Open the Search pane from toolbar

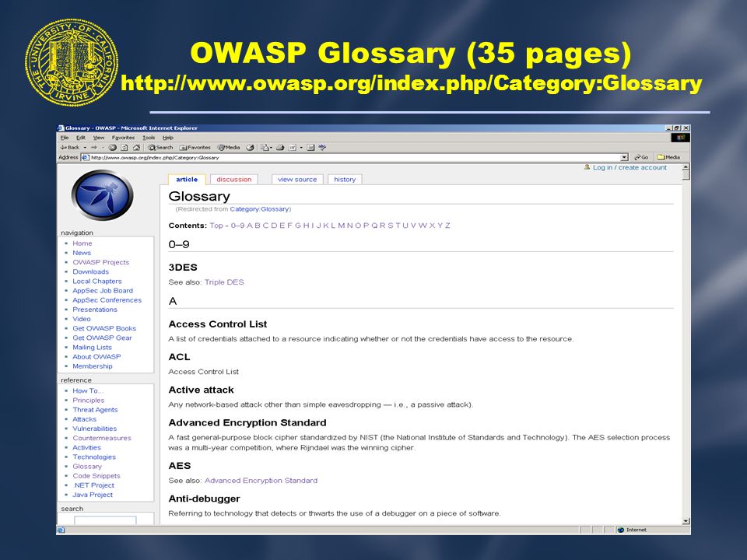[x=160, y=147]
